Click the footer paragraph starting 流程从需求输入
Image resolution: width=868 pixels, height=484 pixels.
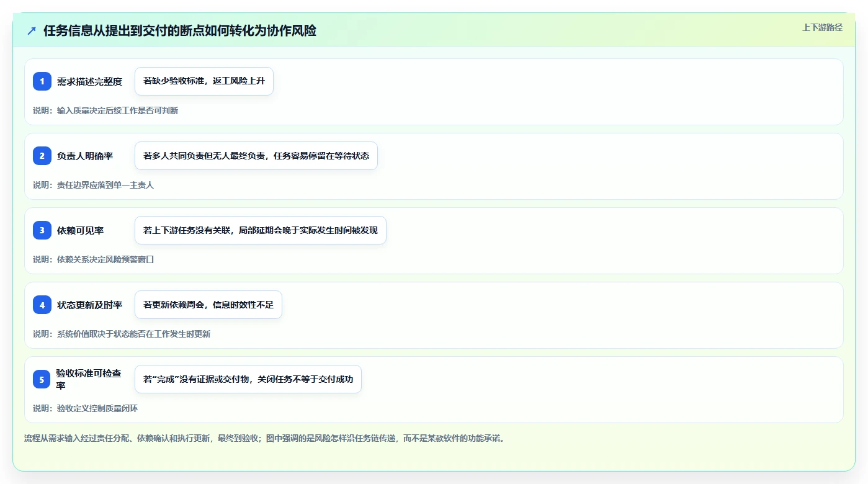click(x=266, y=438)
